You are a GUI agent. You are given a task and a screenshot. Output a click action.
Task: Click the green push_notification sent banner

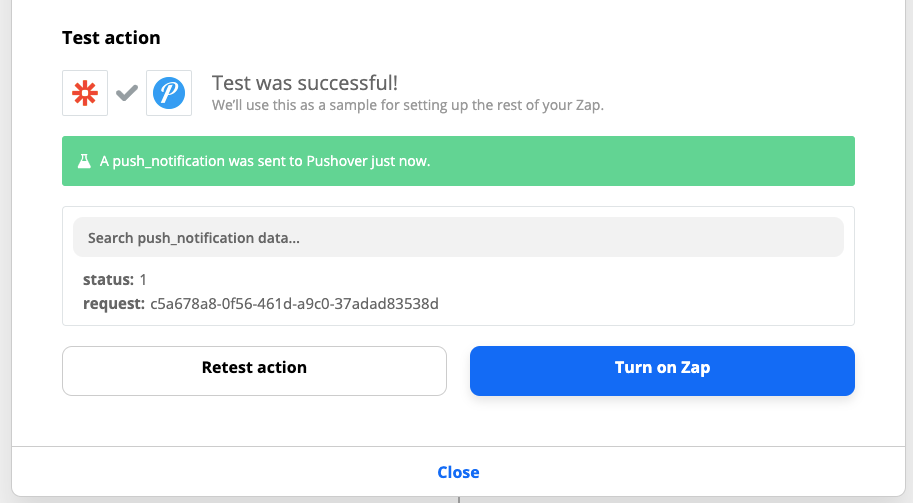[600, 161]
